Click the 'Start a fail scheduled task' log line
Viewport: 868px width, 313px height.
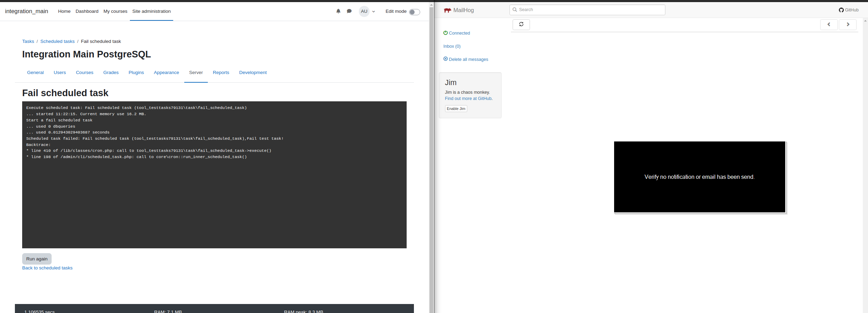coord(59,120)
